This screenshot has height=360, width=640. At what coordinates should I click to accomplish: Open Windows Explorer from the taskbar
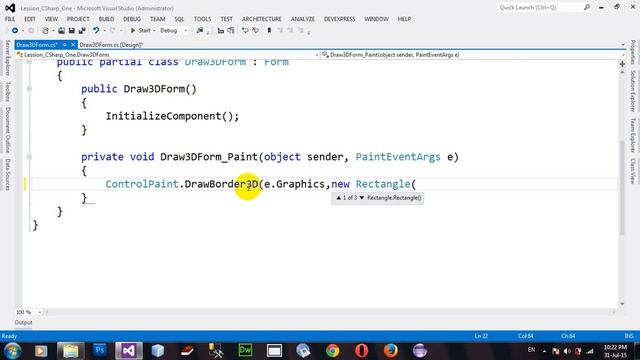[71, 351]
